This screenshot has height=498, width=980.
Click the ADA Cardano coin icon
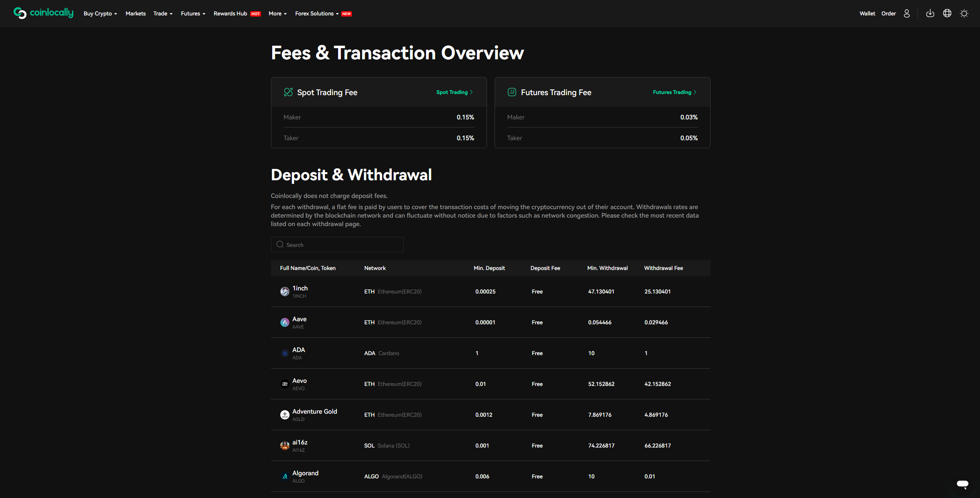285,353
